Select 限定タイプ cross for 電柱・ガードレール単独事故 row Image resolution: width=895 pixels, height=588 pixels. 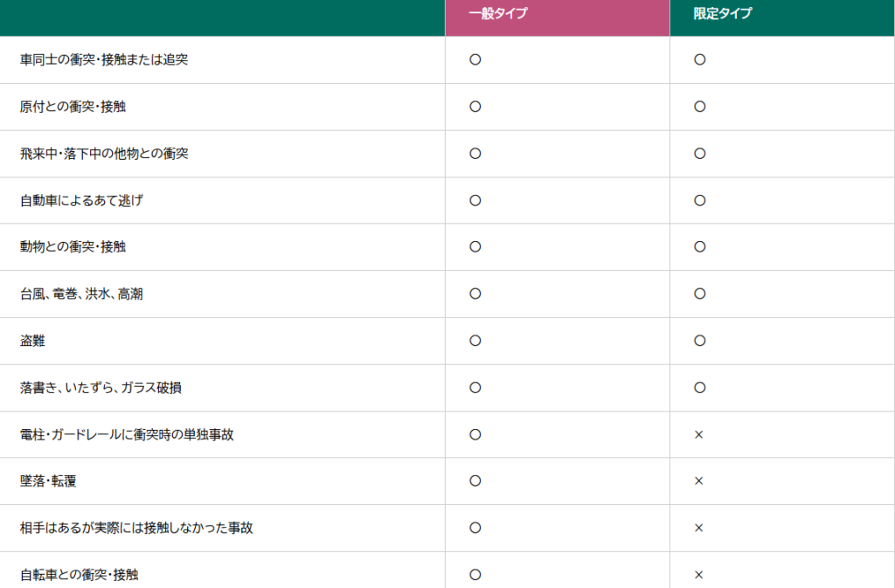[x=699, y=434]
